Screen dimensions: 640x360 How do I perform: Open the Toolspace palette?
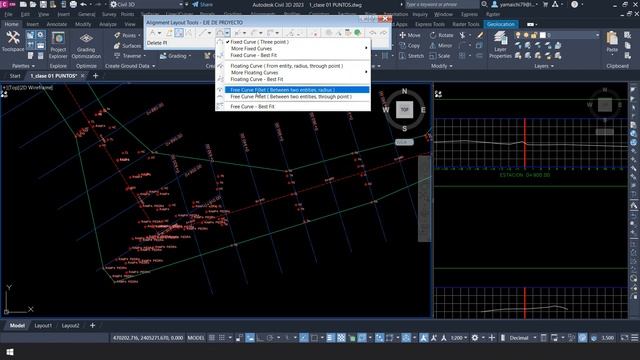(x=13, y=42)
